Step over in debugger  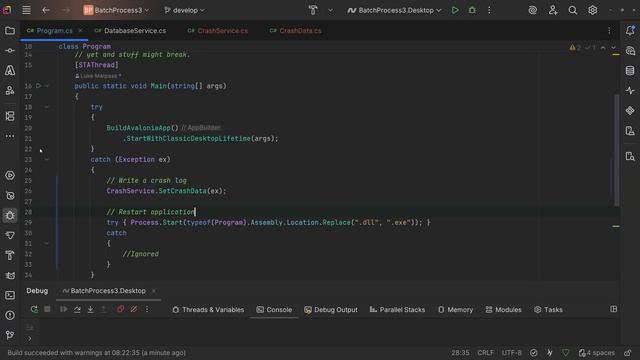tap(77, 309)
